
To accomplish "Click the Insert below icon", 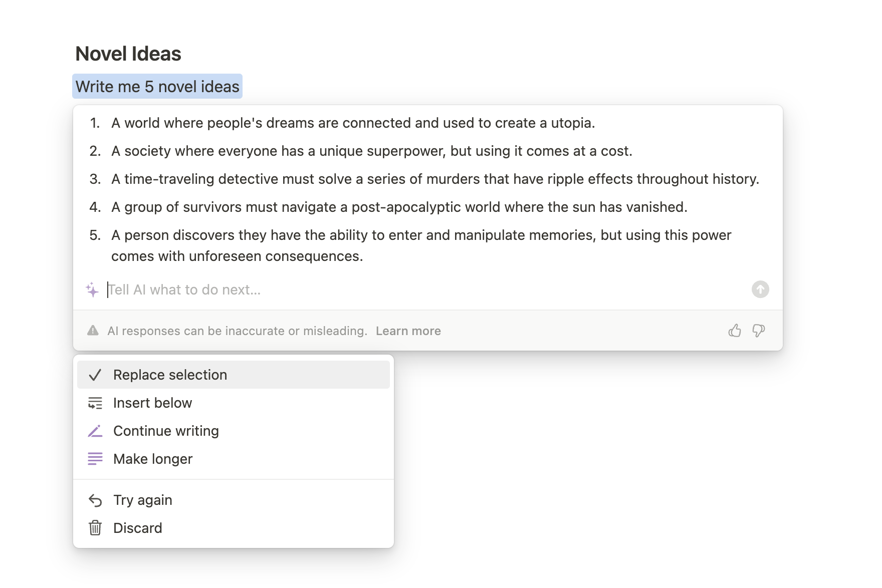I will pyautogui.click(x=95, y=403).
